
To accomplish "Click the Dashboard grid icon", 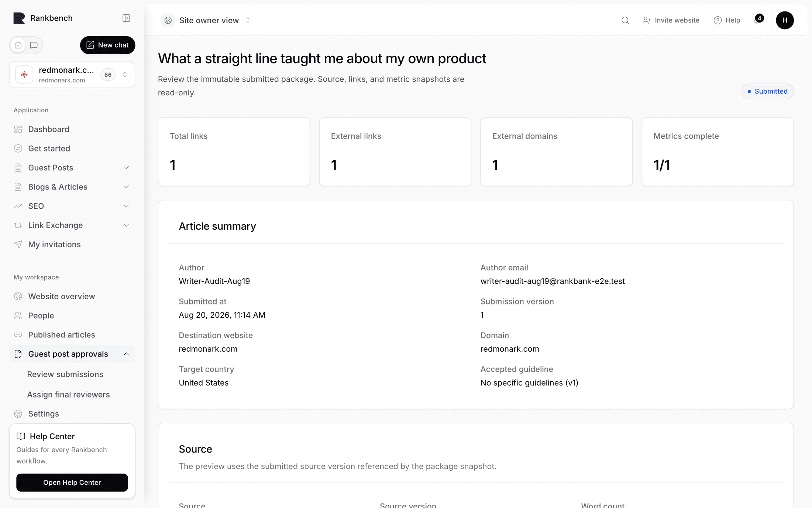I will [18, 129].
